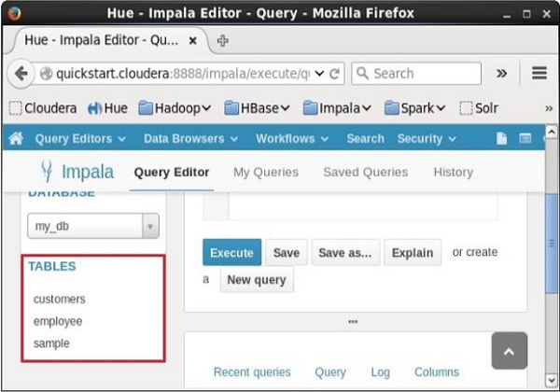The width and height of the screenshot is (560, 392).
Task: Expand the my_db database dropdown
Action: [x=148, y=226]
